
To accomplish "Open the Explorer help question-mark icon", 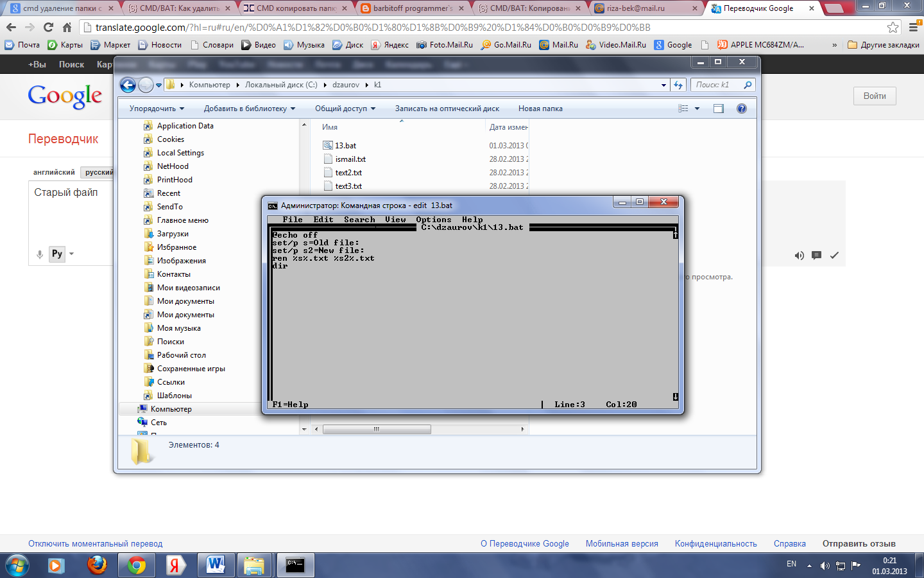I will tap(742, 109).
